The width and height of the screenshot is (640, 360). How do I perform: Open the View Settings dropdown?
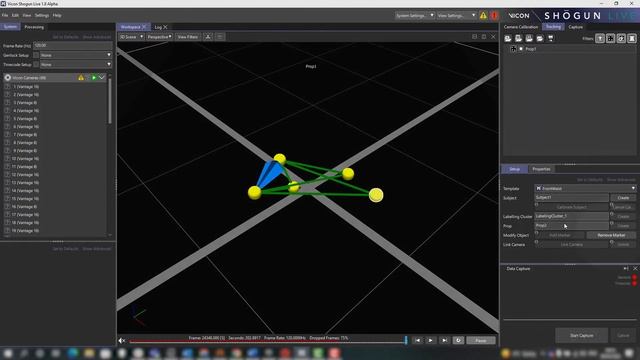[x=456, y=16]
